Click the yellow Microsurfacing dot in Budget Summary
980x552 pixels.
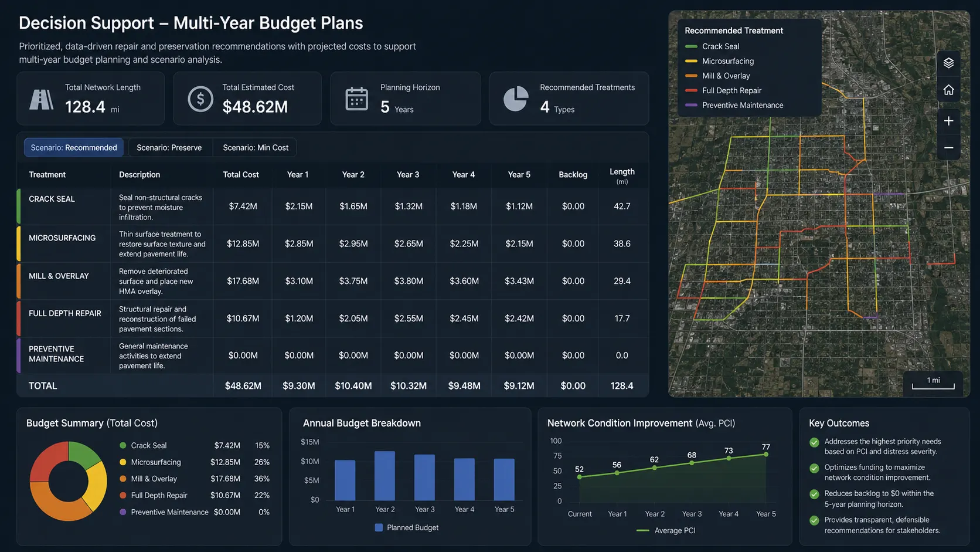click(x=123, y=462)
